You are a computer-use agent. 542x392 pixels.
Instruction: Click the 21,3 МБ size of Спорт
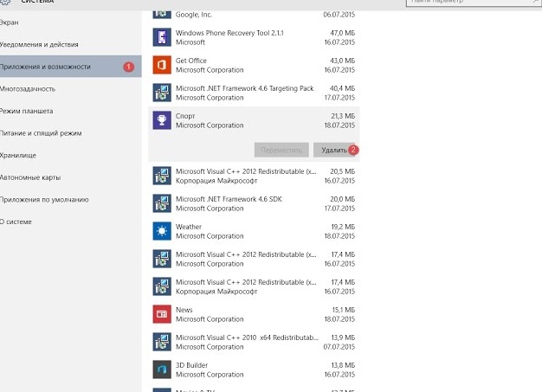[343, 116]
